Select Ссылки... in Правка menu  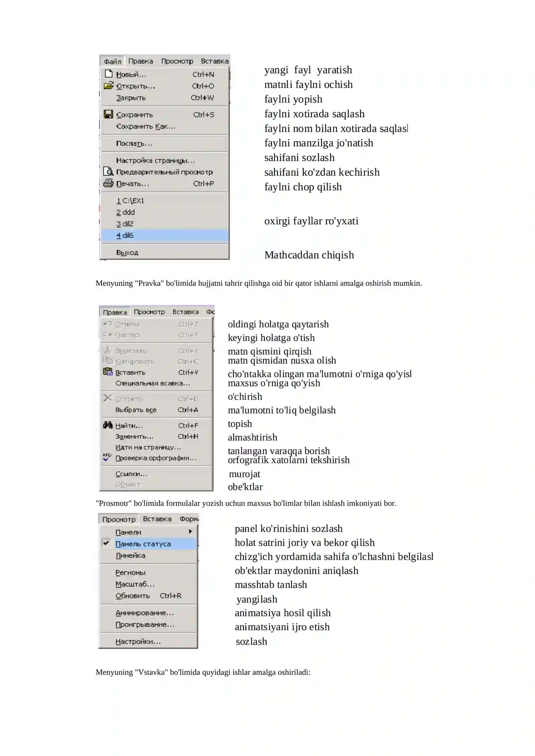[x=156, y=474]
